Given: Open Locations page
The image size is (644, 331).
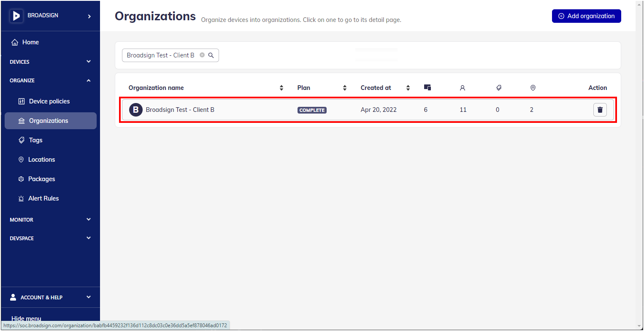Looking at the screenshot, I should (41, 160).
